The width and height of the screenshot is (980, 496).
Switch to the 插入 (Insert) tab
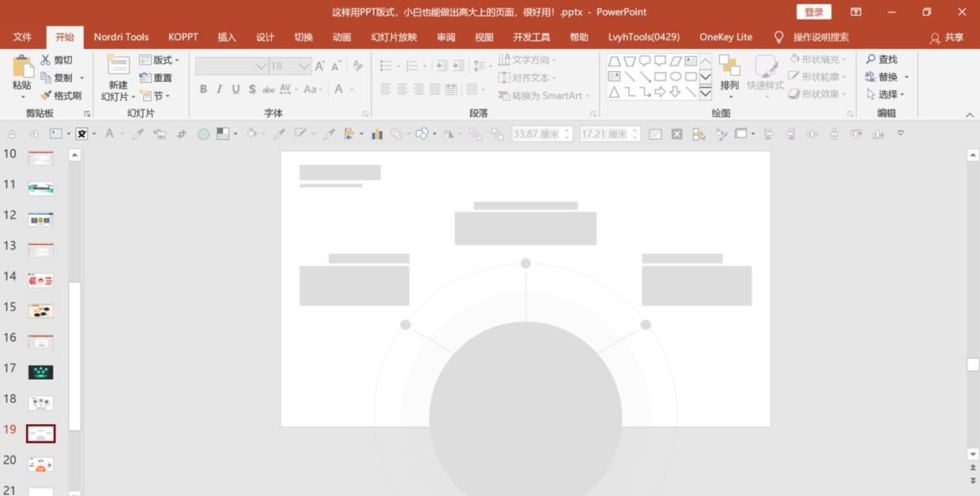pos(227,37)
